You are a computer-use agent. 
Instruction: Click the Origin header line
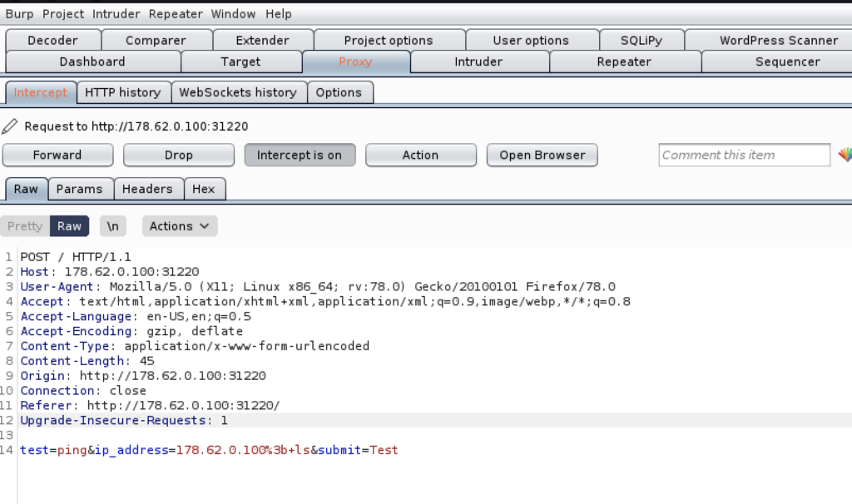coord(143,376)
